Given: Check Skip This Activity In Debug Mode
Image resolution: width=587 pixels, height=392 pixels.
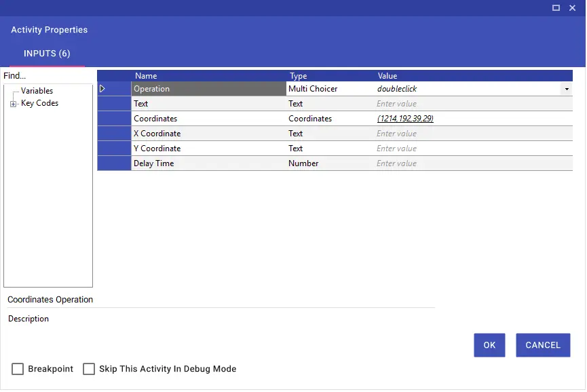Looking at the screenshot, I should [89, 369].
